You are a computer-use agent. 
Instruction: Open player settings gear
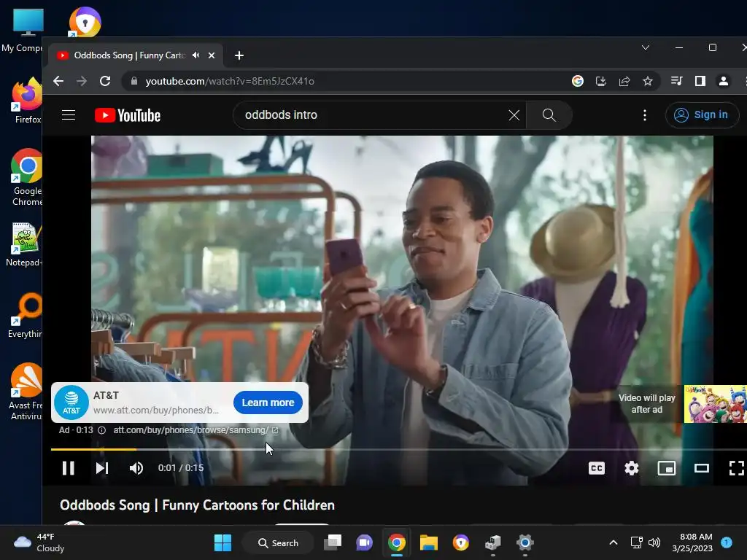[x=632, y=468]
